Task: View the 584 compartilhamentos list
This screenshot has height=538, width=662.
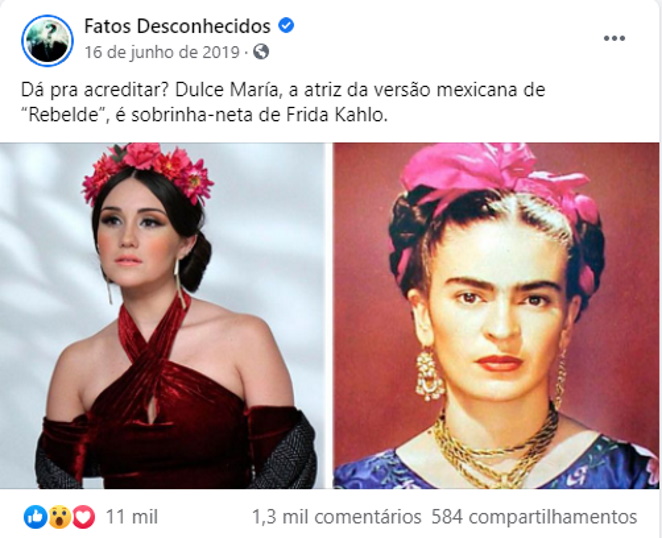Action: tap(534, 517)
